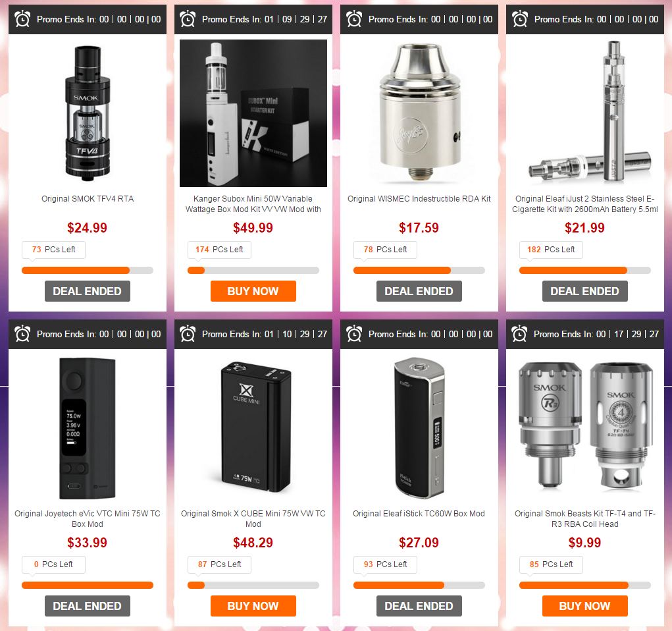Open Original Eleaf iStick TC60W Box Mod title
The image size is (672, 631).
[419, 514]
